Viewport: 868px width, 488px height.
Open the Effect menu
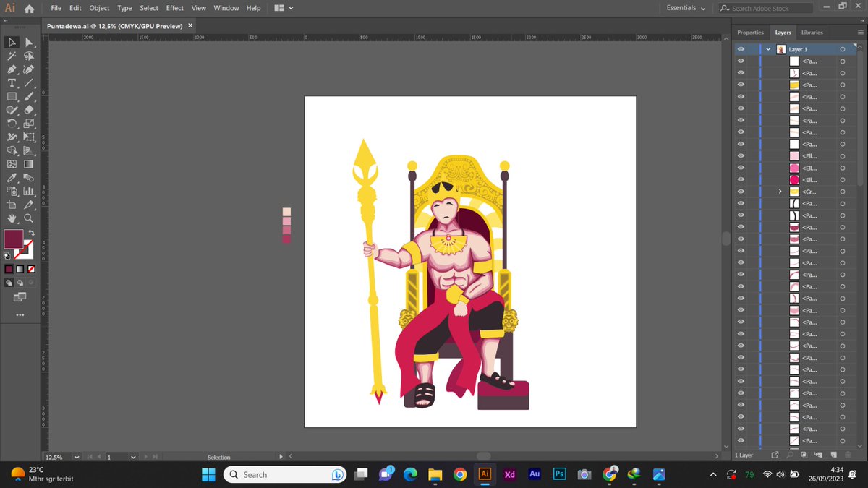(175, 8)
